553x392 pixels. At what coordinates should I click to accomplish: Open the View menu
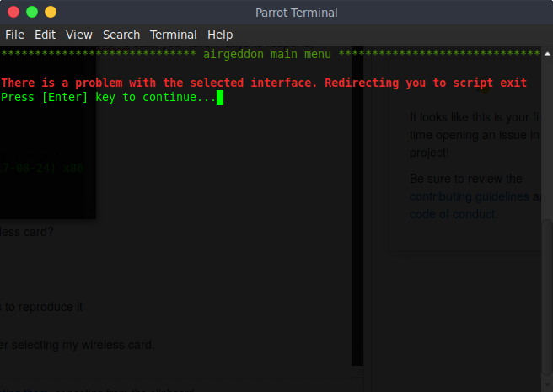point(79,35)
